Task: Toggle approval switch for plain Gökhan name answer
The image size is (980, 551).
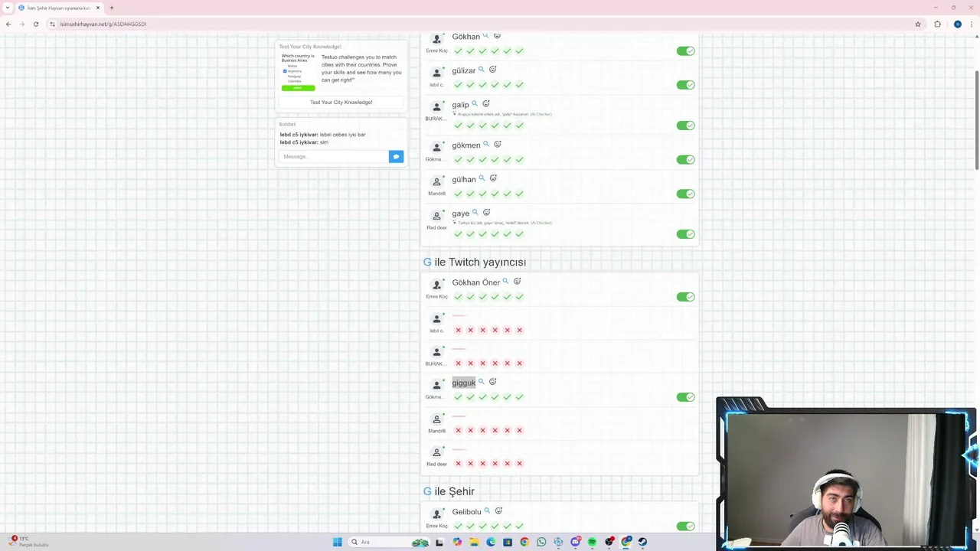Action: click(x=685, y=51)
